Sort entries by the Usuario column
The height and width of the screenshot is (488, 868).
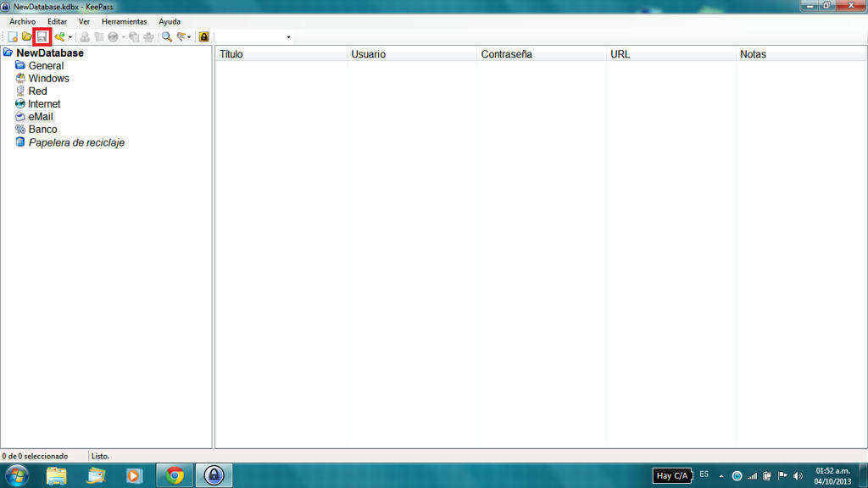(x=411, y=54)
